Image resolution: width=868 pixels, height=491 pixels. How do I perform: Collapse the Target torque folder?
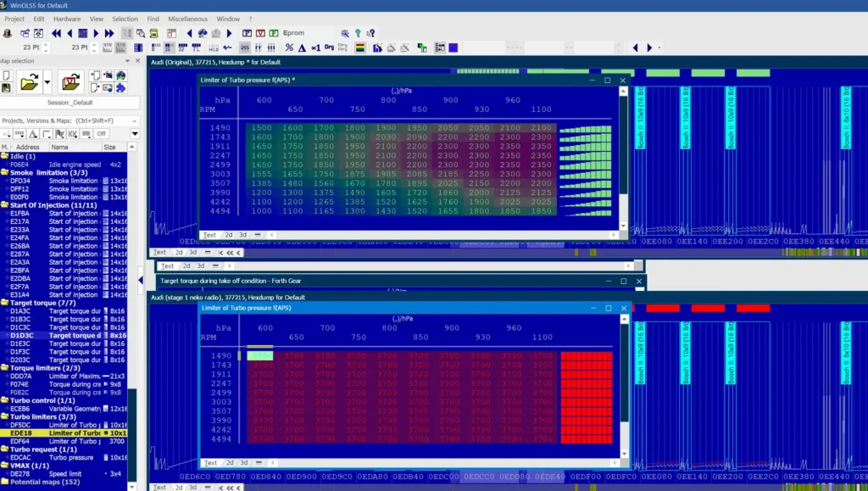coord(4,303)
